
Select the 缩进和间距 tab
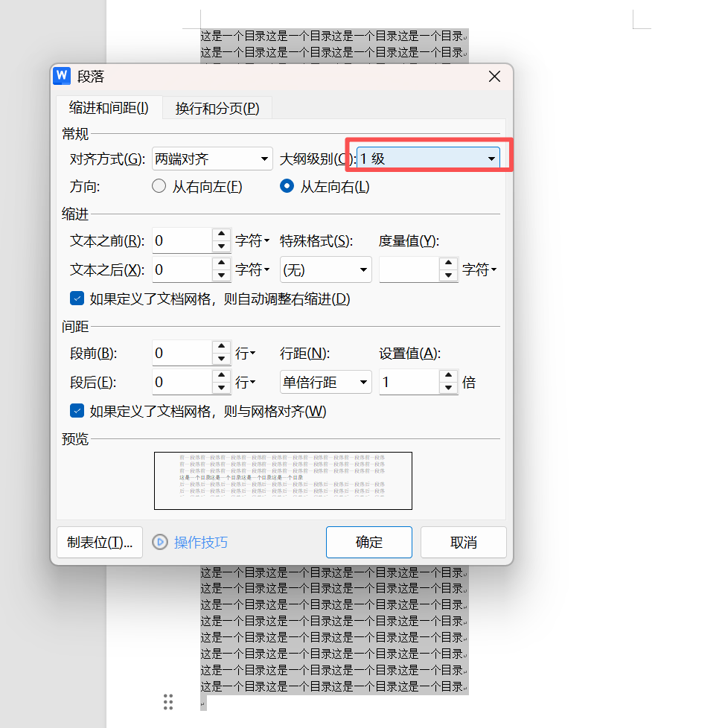pos(109,108)
